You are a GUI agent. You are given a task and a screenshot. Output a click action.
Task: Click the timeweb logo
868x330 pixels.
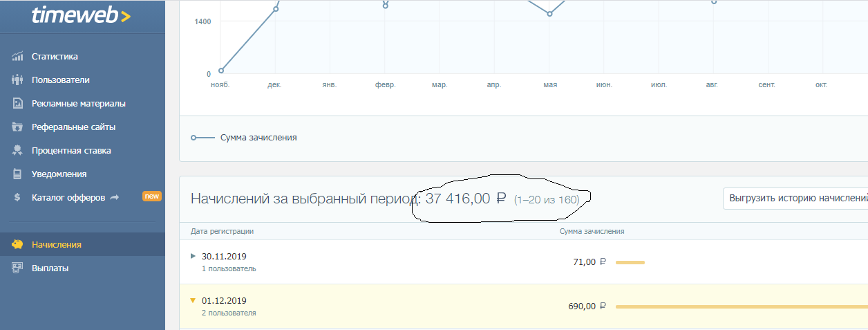pos(80,15)
